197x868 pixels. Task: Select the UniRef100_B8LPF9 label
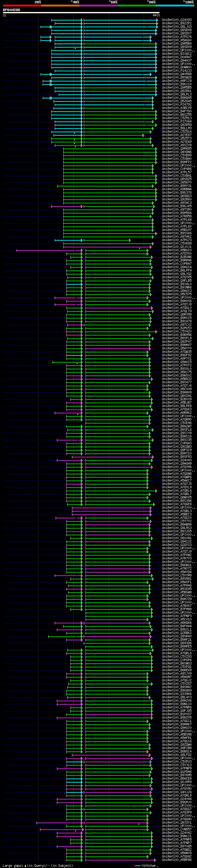(x=176, y=271)
